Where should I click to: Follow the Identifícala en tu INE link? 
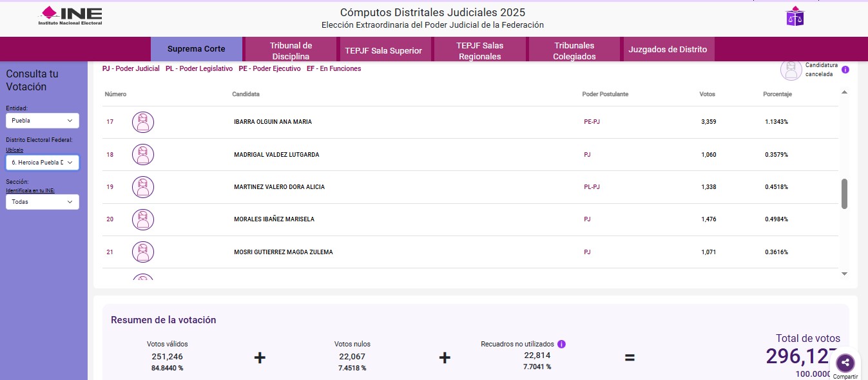pyautogui.click(x=30, y=191)
